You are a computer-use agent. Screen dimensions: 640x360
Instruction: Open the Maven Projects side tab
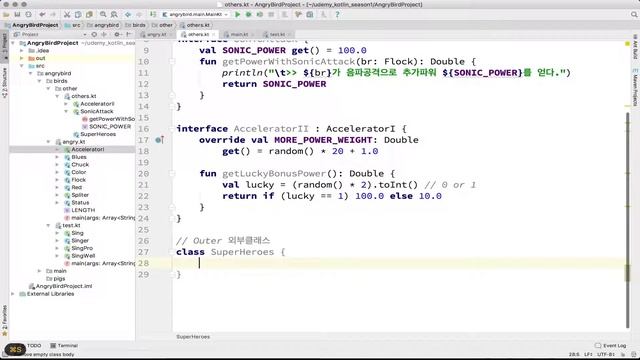(635, 88)
